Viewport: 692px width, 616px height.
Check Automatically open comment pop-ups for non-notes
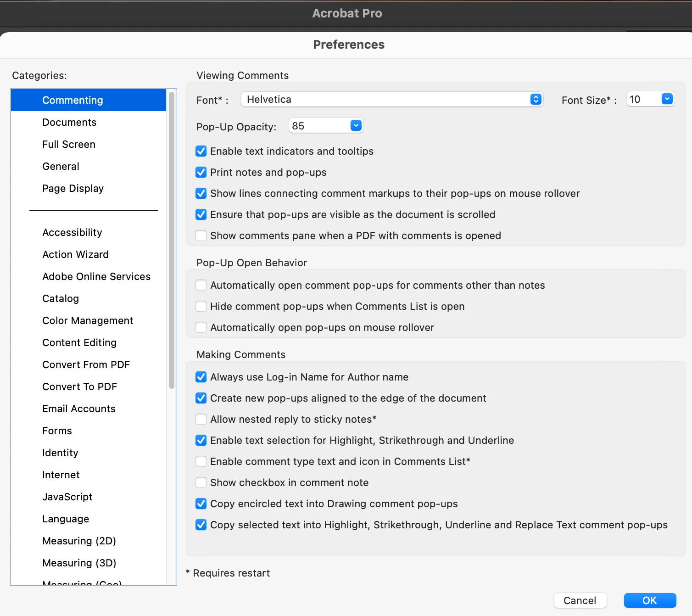pyautogui.click(x=201, y=285)
